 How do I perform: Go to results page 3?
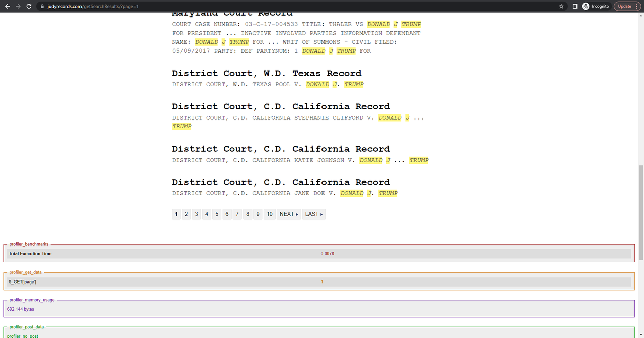[x=196, y=214]
